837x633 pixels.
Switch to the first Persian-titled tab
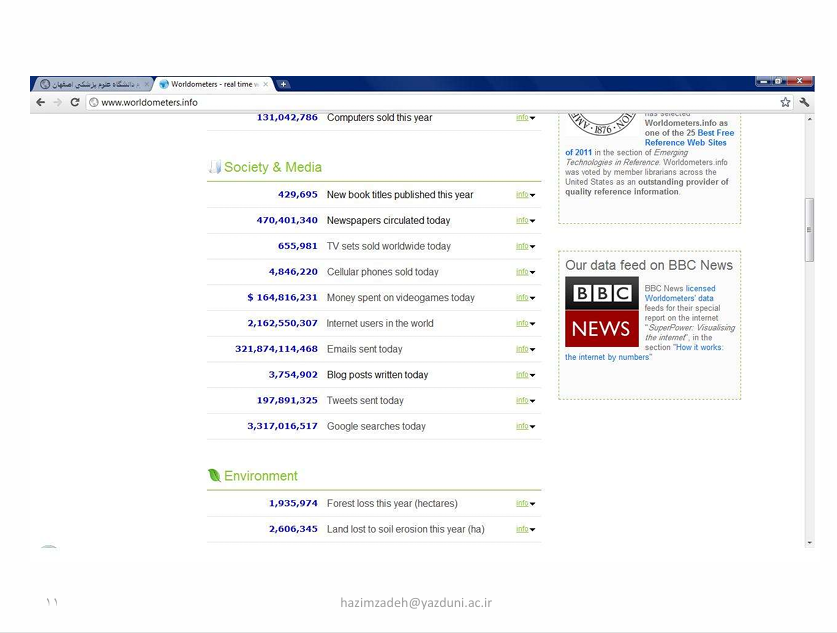click(x=92, y=85)
